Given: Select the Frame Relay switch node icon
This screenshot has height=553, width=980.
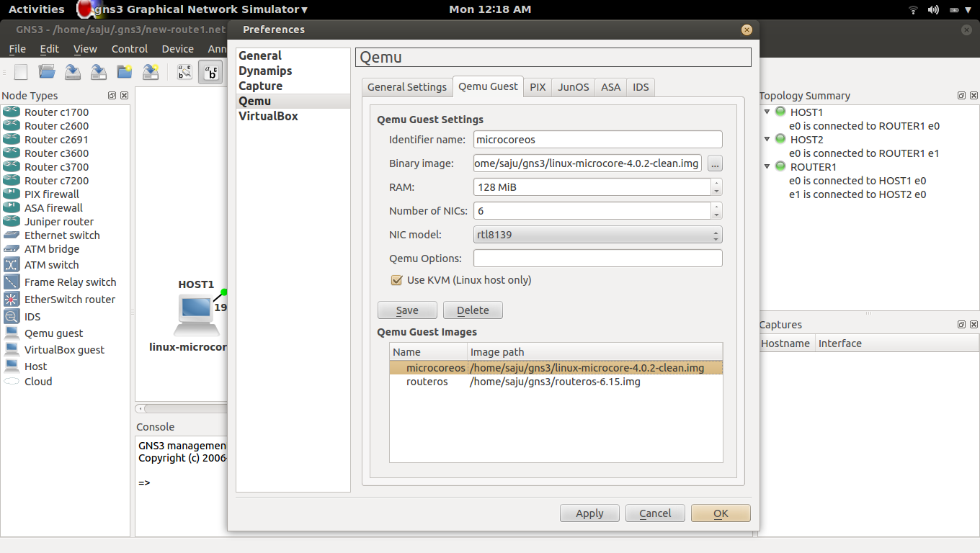Looking at the screenshot, I should [12, 282].
